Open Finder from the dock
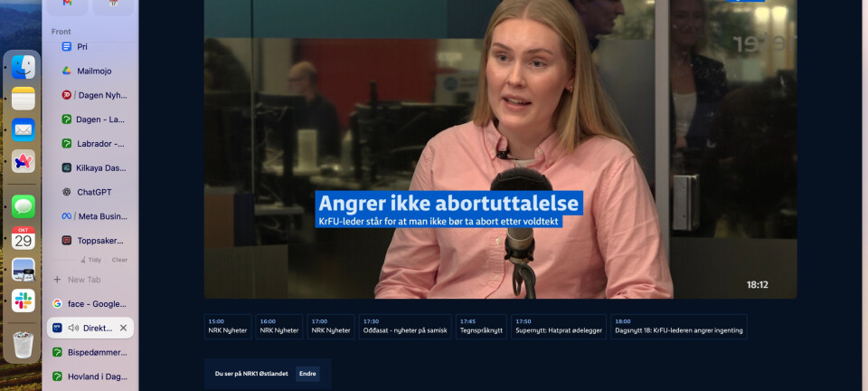The image size is (868, 391). (24, 67)
